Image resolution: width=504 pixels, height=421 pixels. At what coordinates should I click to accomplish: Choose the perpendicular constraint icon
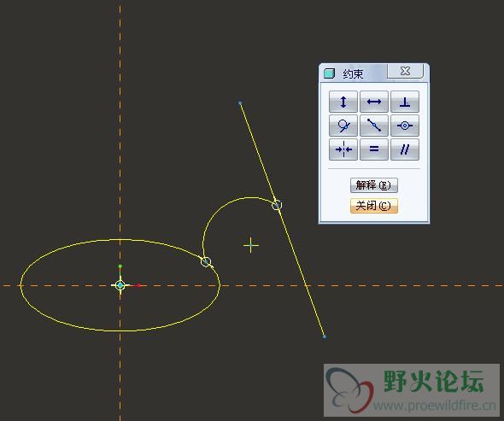pyautogui.click(x=405, y=102)
